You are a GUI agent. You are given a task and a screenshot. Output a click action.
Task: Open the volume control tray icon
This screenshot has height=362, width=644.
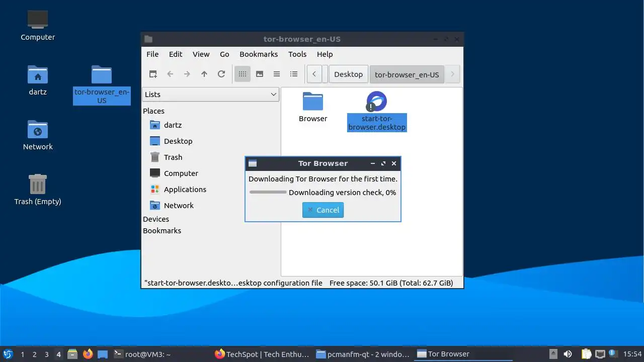(x=568, y=354)
